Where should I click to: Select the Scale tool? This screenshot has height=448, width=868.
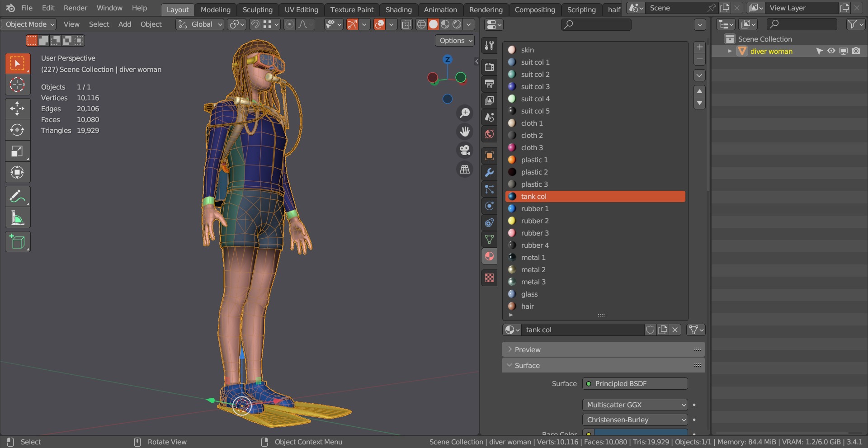coord(18,151)
